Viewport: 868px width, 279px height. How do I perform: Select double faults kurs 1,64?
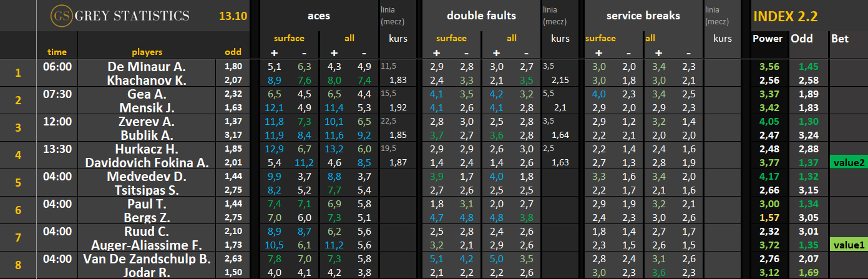(560, 135)
